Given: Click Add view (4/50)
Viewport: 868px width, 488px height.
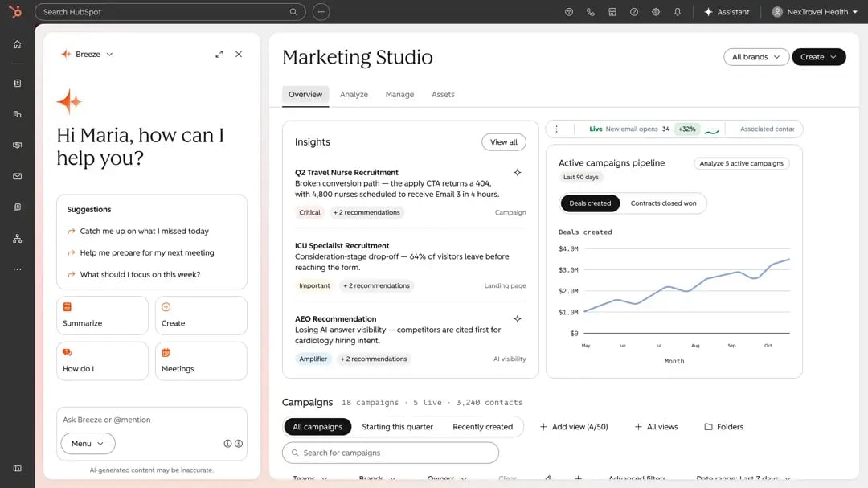Looking at the screenshot, I should click(x=574, y=427).
